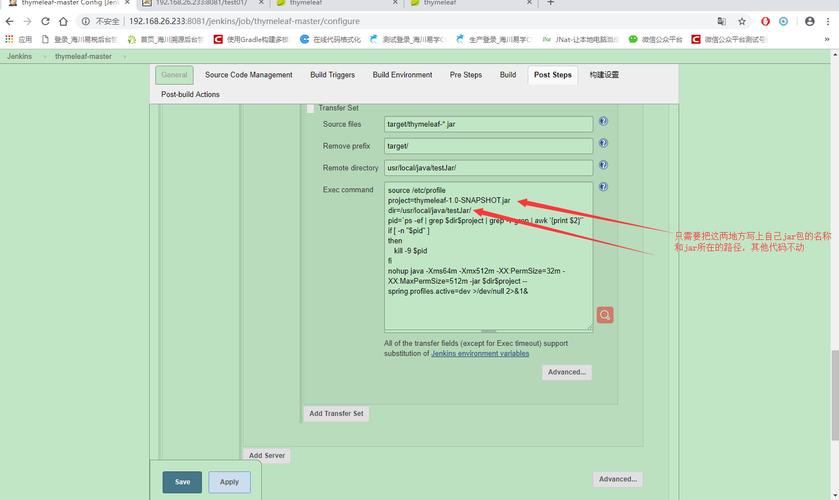
Task: Expand the thymeleaf-master breadcrumb arrow
Action: pos(125,57)
